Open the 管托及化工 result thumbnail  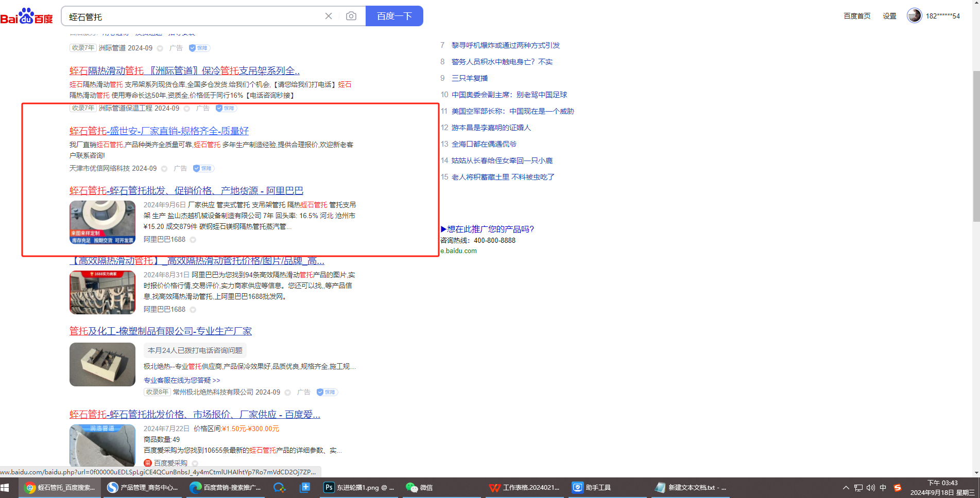click(102, 364)
